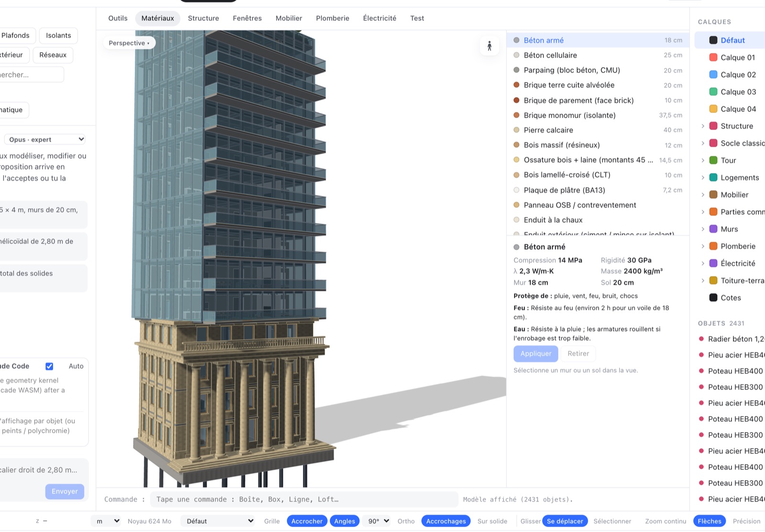765x532 pixels.
Task: Click the Béton cellulaire material dot
Action: coord(516,55)
